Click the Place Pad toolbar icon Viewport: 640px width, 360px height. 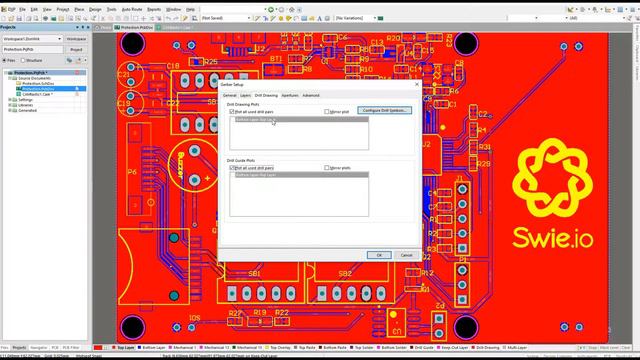coord(281,18)
